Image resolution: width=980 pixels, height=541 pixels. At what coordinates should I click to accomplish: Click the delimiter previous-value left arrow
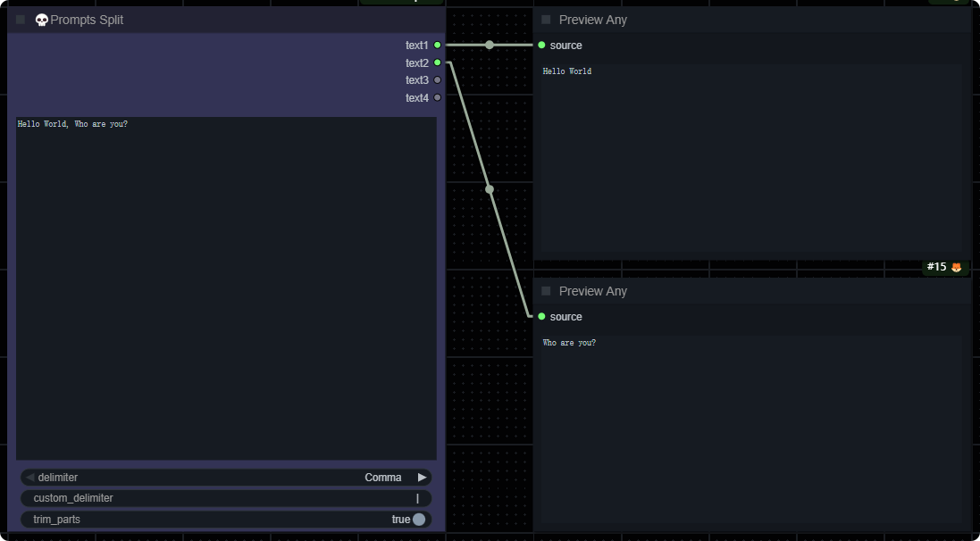click(29, 478)
